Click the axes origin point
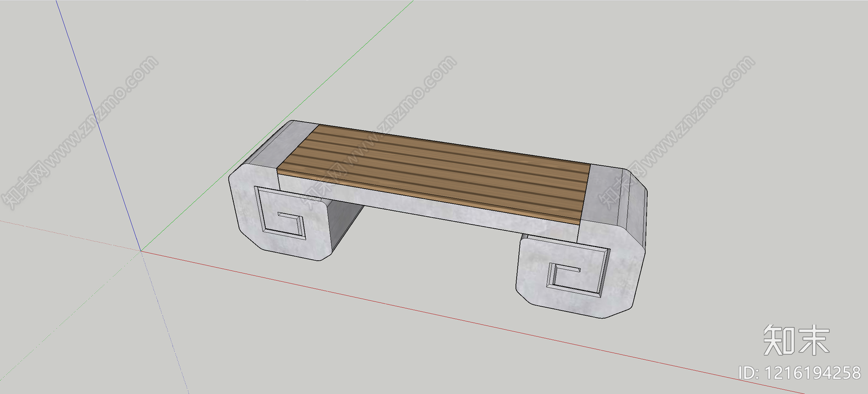The image size is (868, 394). click(x=141, y=250)
